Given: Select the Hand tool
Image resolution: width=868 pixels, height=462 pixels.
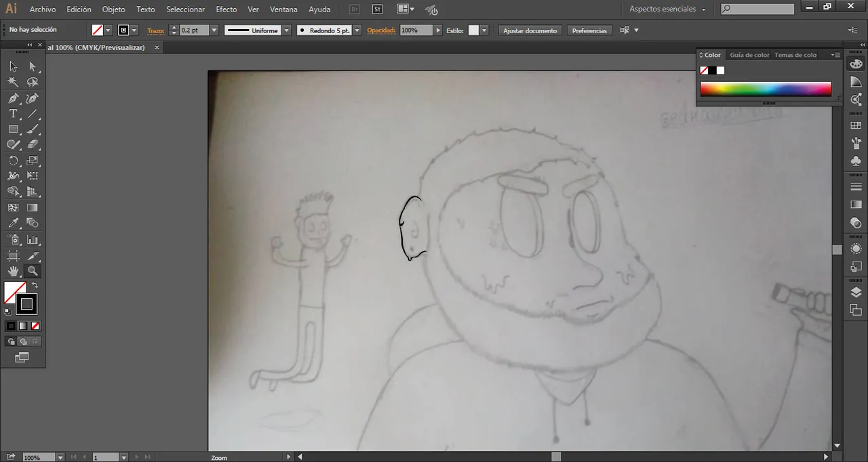Looking at the screenshot, I should pyautogui.click(x=14, y=271).
